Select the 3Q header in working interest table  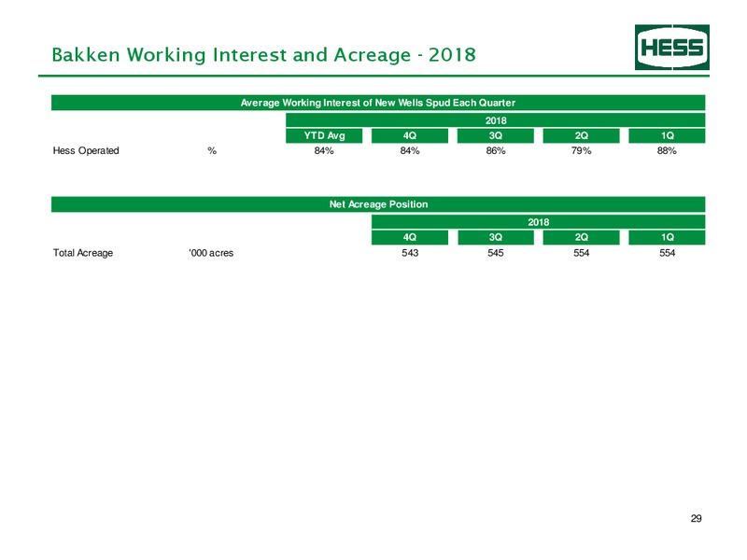(496, 135)
